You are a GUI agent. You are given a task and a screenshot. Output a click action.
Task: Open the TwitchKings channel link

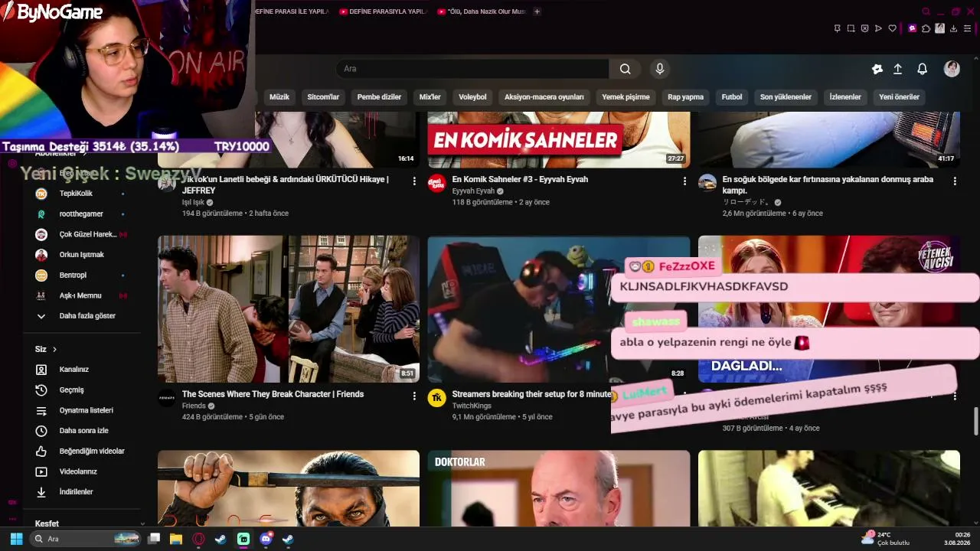[x=470, y=406]
